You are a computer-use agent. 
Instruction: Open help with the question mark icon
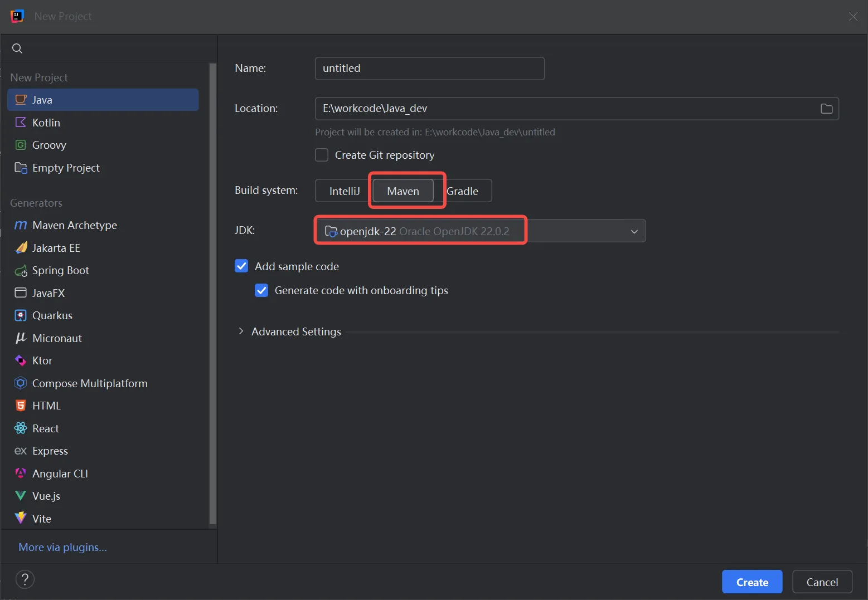pos(25,579)
